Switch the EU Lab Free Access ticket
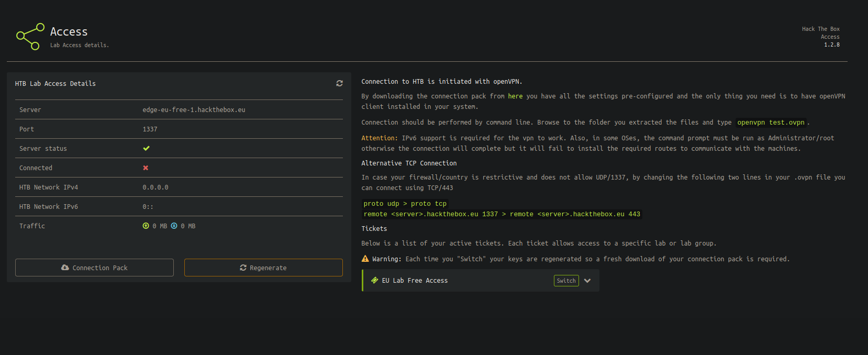Screen dimensions: 868x355 coord(566,281)
